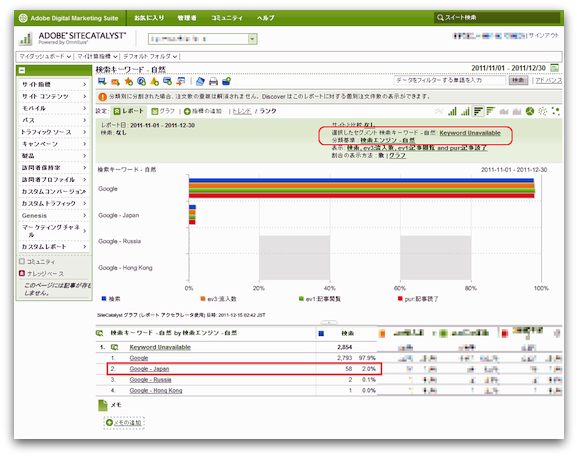
Task: Expand the カスタムレポート sidebar menu
Action: [54, 247]
